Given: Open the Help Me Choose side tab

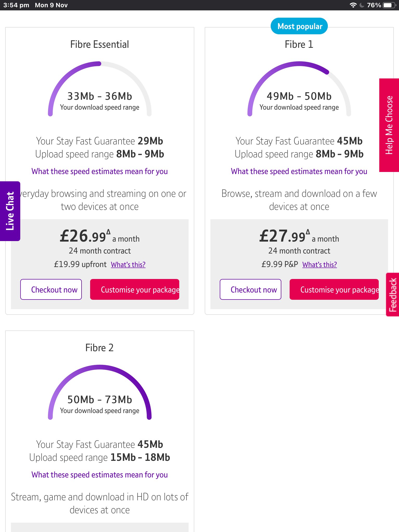Looking at the screenshot, I should point(389,125).
